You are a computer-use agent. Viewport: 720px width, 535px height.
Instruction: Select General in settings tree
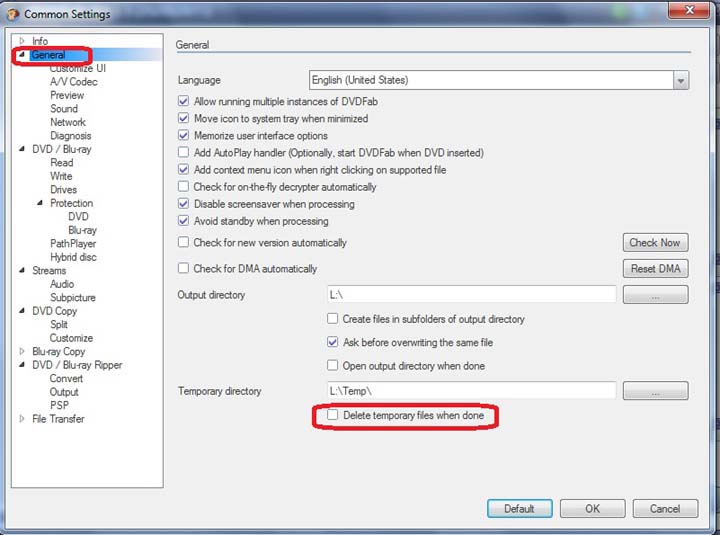48,55
